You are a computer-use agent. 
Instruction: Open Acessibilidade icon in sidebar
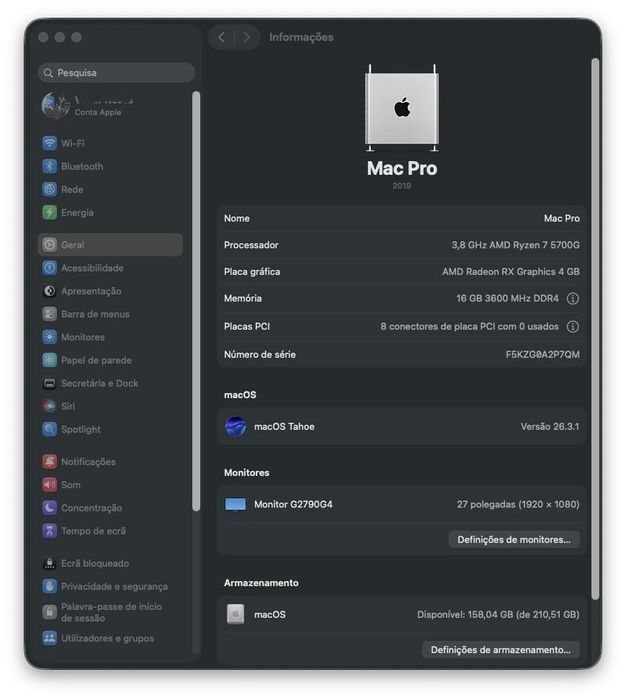[49, 268]
